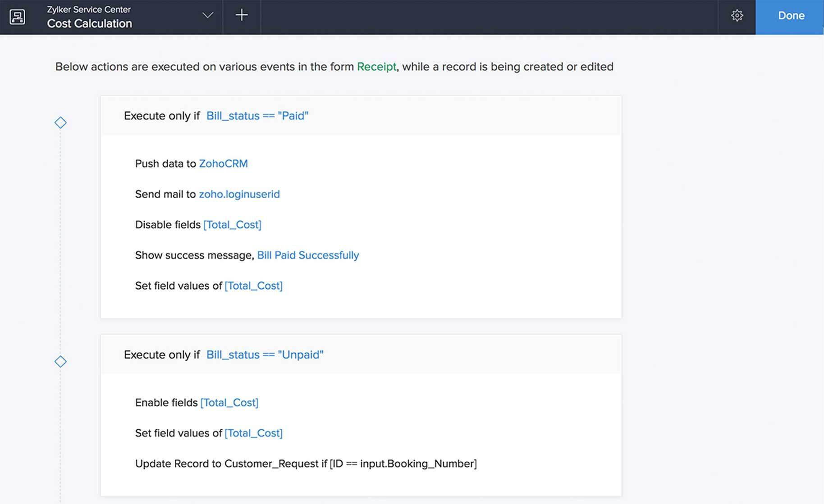Click [Total_Cost] under Unpaid Set field values
This screenshot has width=824, height=504.
coord(253,433)
